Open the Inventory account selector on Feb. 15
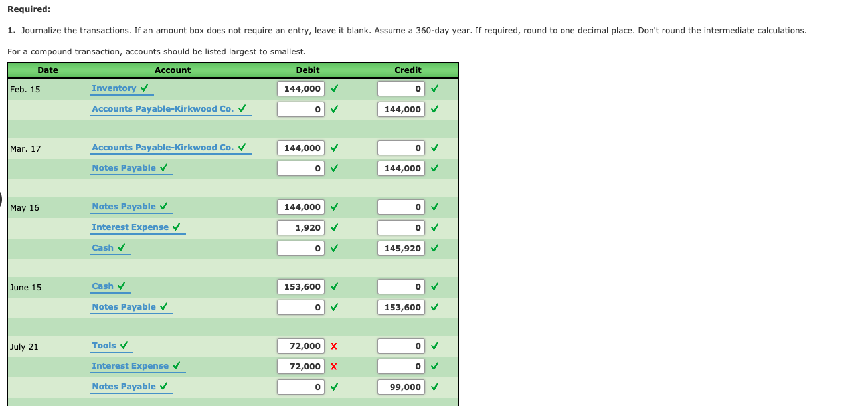Image resolution: width=868 pixels, height=406 pixels. click(x=116, y=88)
